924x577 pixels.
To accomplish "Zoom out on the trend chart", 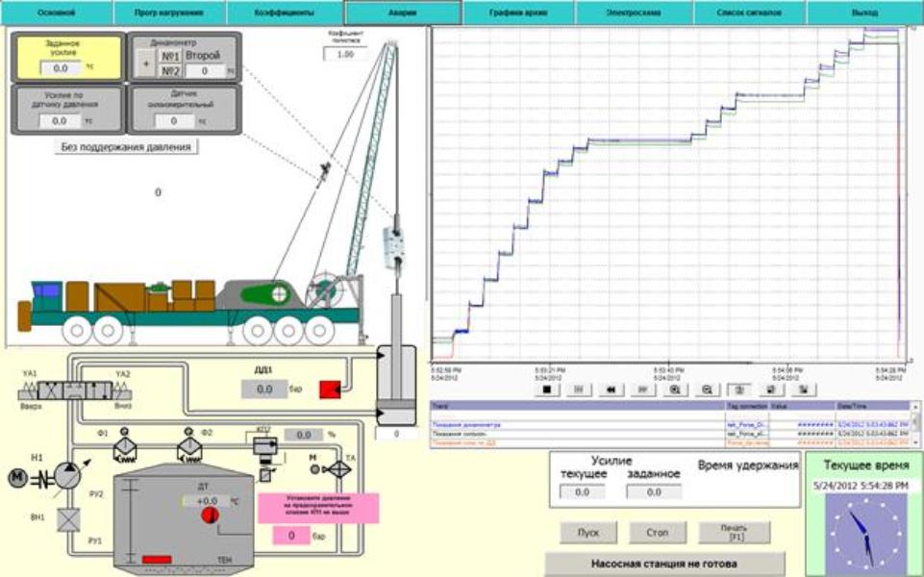I will tap(707, 389).
